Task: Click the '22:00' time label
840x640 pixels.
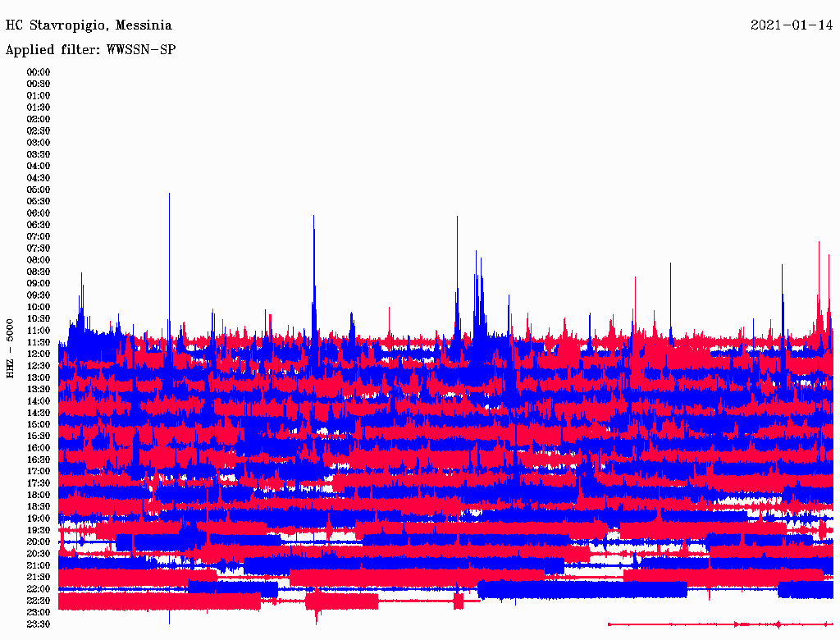Action: [x=39, y=589]
